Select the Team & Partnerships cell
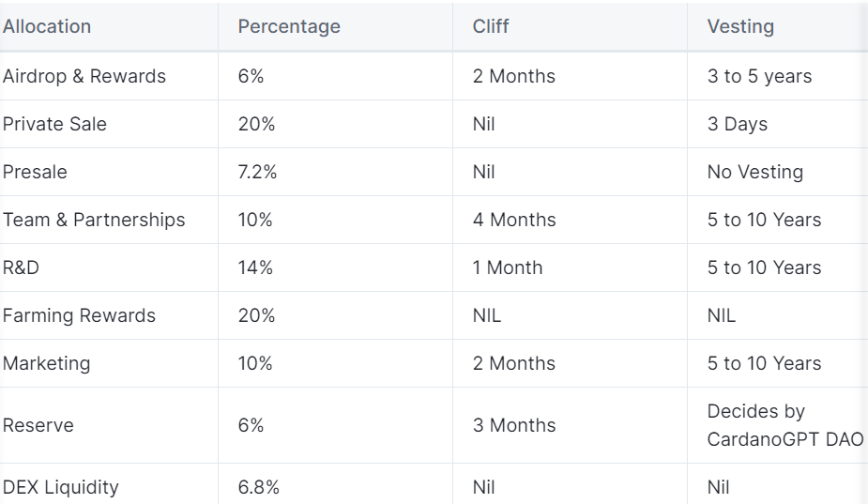868x504 pixels. 94,220
